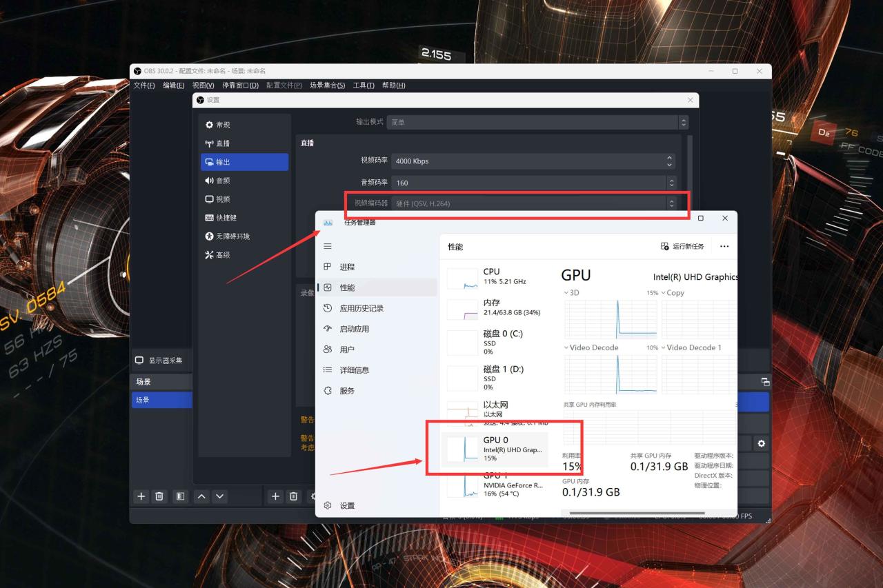This screenshot has height=588, width=883.
Task: Open 常规 settings in OBS settings sidebar
Action: click(x=244, y=125)
